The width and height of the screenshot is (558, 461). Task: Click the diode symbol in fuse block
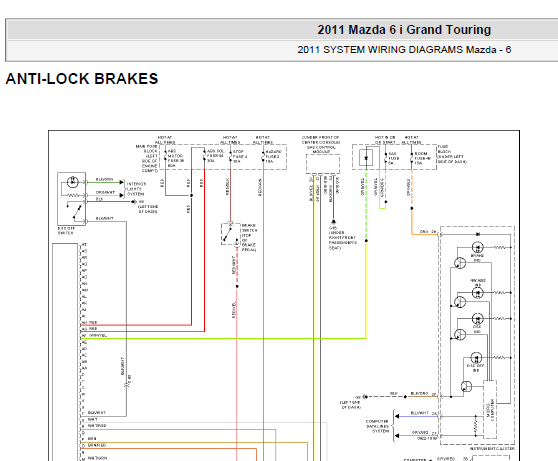pos(366,158)
